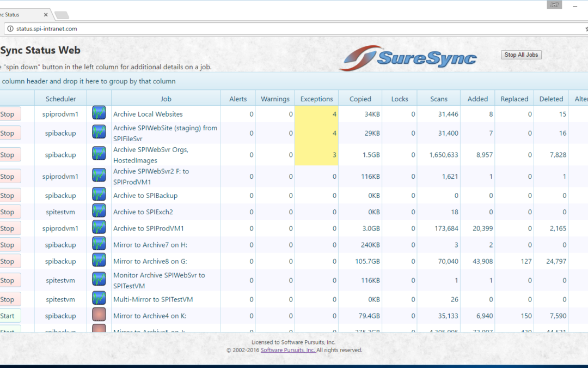The height and width of the screenshot is (368, 588).
Task: Start the Mirror to Archive4 on K: job
Action: pyautogui.click(x=9, y=316)
